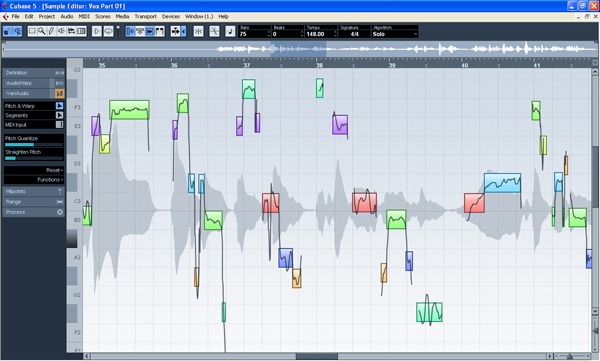
Task: Adjust the Pitch Quantize slider
Action: click(x=34, y=145)
